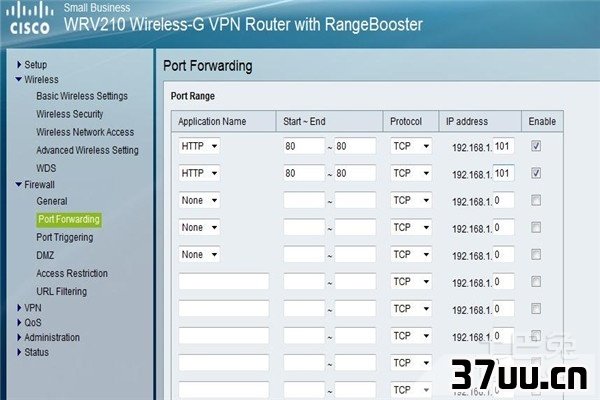Screen dimensions: 600x400
Task: Open sixth row TCP protocol dropdown
Action: [411, 282]
